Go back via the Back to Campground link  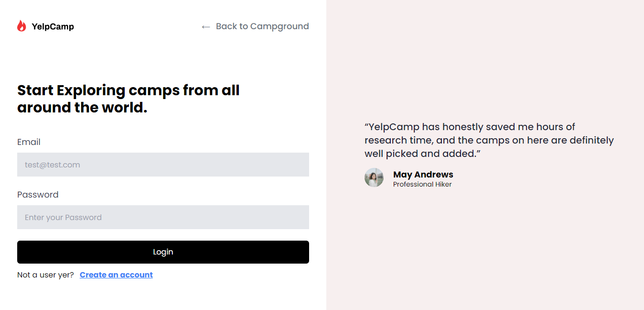click(x=255, y=26)
